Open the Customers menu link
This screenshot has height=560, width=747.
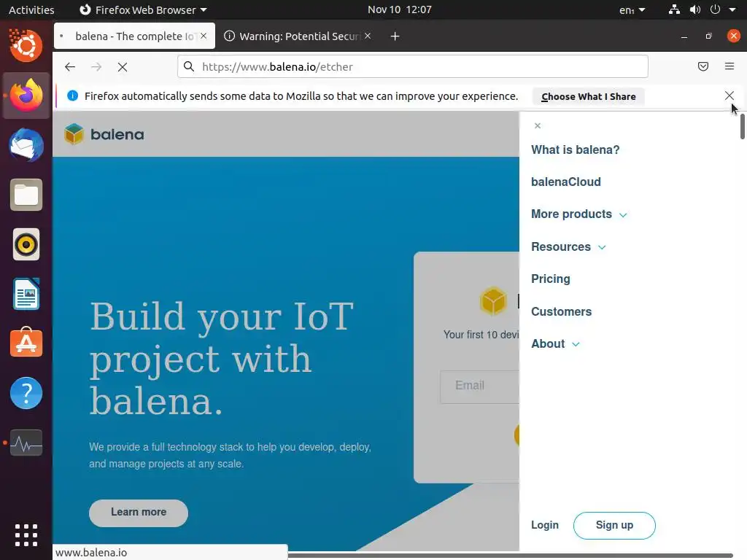tap(561, 311)
